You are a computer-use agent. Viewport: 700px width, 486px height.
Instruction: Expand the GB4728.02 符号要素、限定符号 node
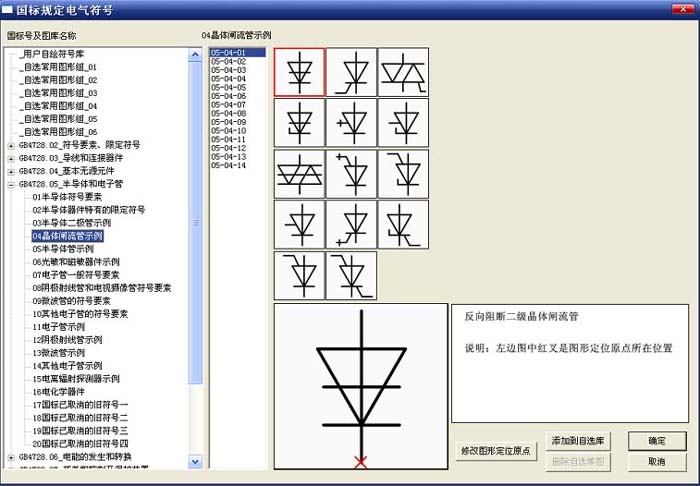click(11, 145)
